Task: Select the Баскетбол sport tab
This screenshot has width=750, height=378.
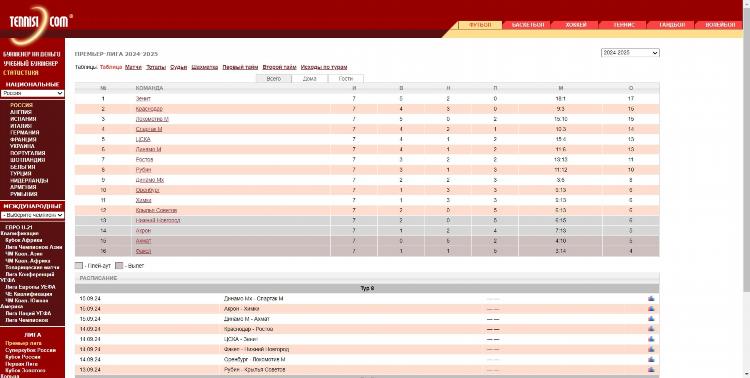Action: click(528, 25)
